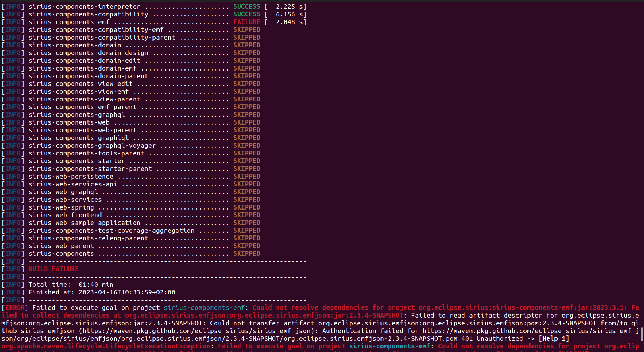The width and height of the screenshot is (644, 352).
Task: Click 'sirius-web-graphql' row
Action: pyautogui.click(x=131, y=192)
